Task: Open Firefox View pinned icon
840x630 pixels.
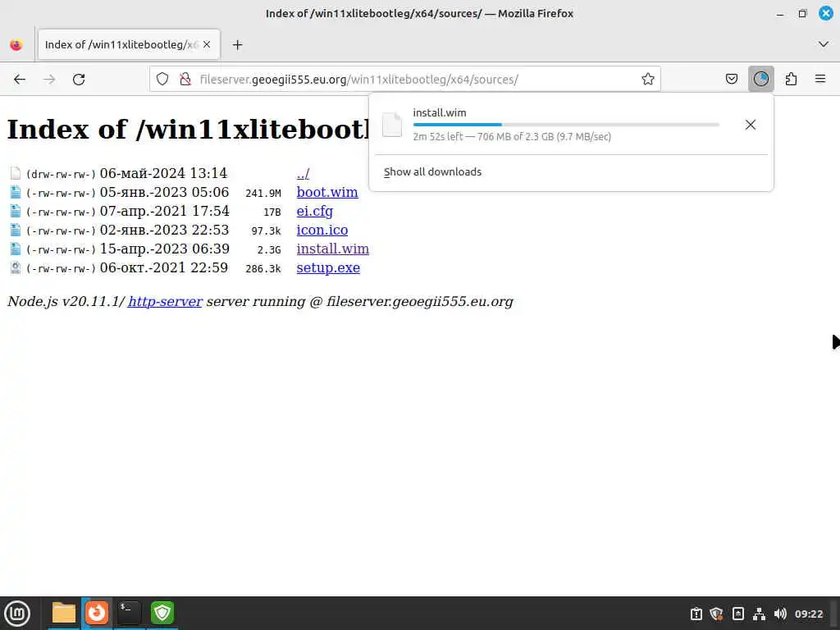Action: point(16,45)
